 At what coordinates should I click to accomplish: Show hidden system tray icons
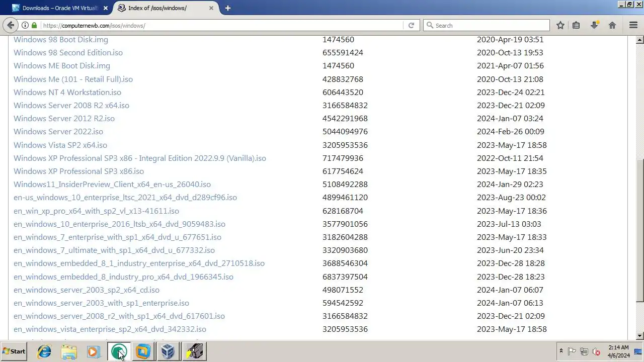pos(561,351)
